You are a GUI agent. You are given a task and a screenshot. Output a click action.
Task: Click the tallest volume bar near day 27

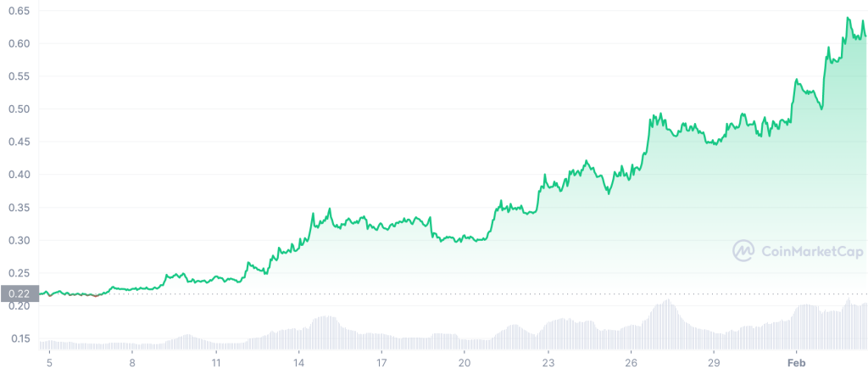coord(669,324)
